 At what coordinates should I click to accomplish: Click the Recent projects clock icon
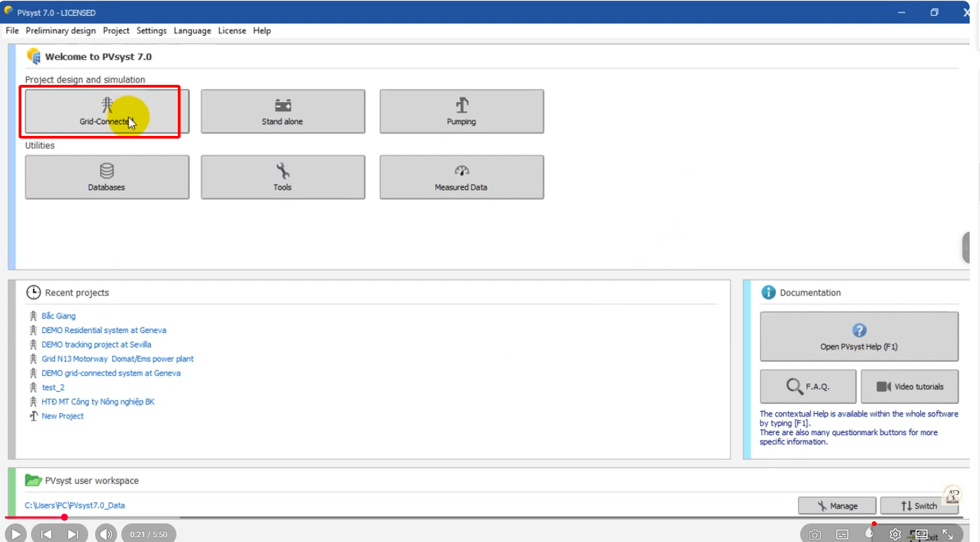click(33, 292)
